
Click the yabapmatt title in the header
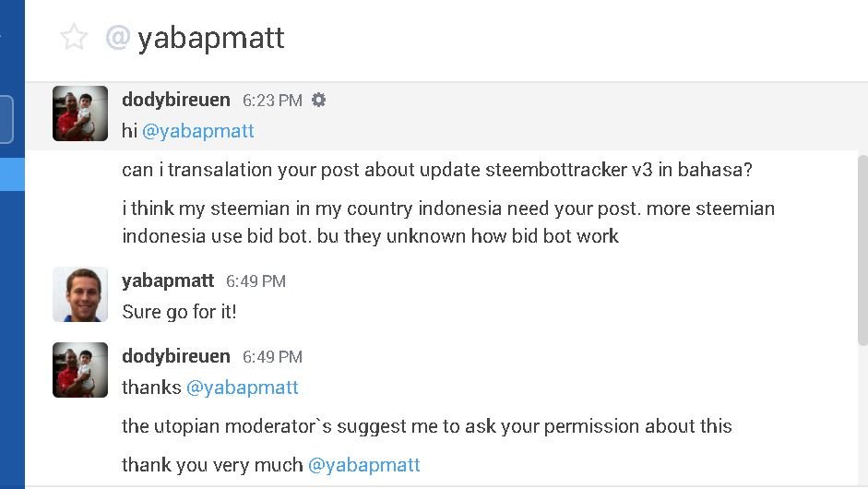tap(211, 38)
